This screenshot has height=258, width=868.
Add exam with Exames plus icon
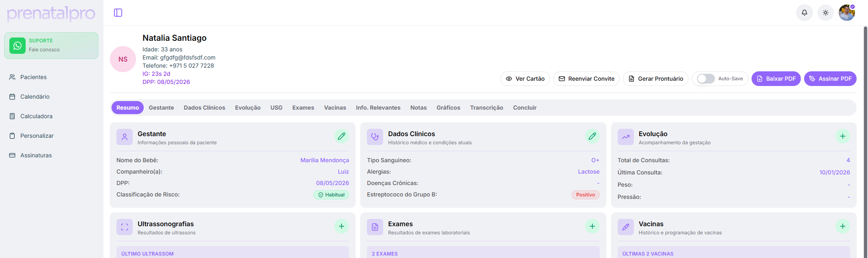592,226
